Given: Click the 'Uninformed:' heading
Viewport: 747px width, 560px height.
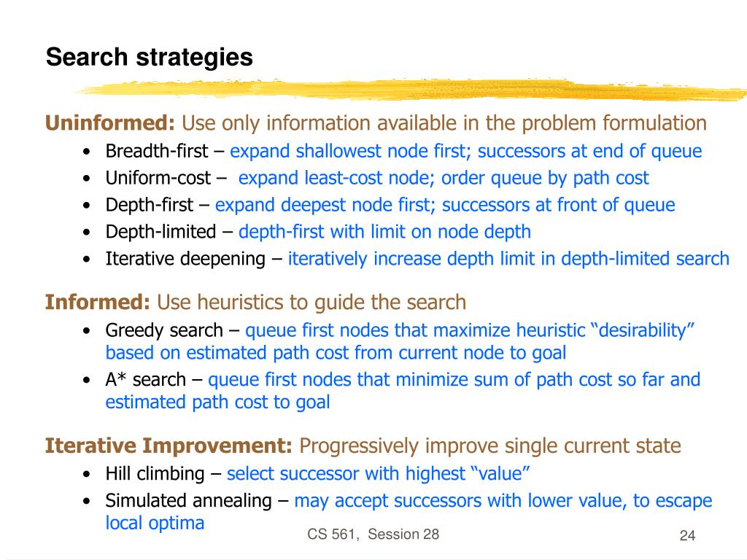Looking at the screenshot, I should coord(110,122).
